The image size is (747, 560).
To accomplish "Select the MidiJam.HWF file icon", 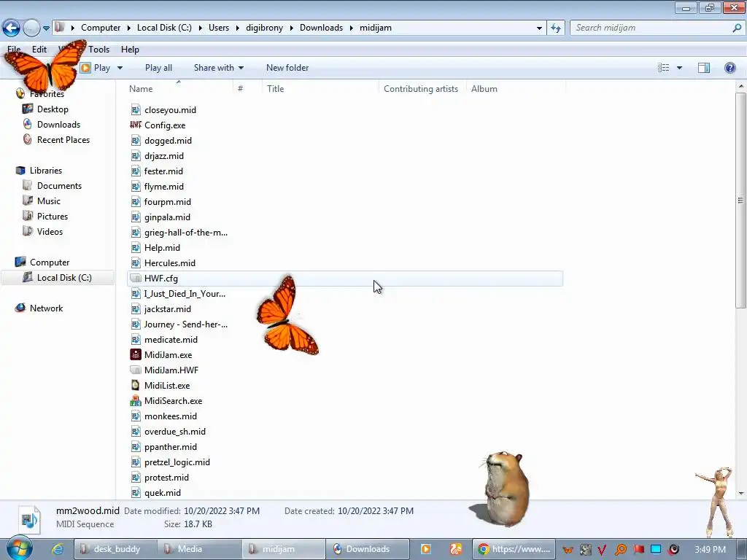I will (x=136, y=370).
